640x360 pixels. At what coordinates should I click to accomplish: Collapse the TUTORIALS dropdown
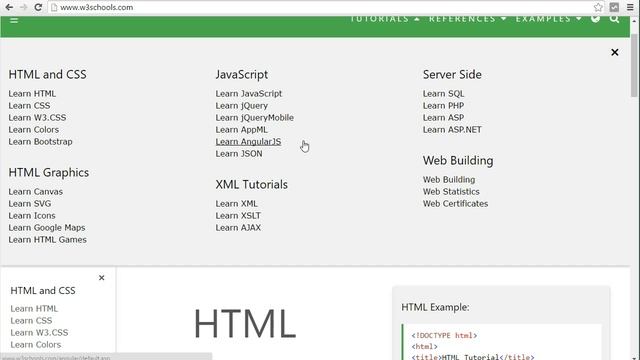click(385, 19)
